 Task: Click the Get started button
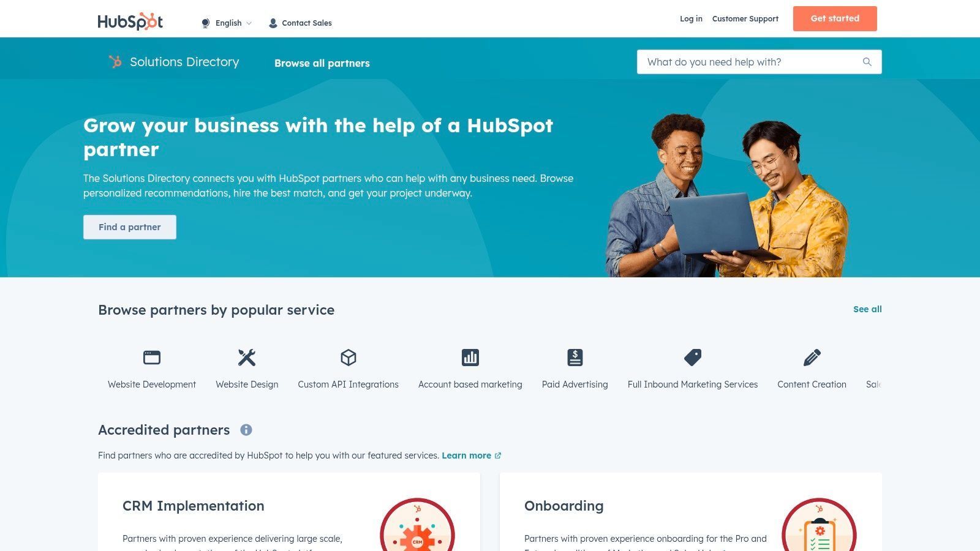pyautogui.click(x=835, y=18)
